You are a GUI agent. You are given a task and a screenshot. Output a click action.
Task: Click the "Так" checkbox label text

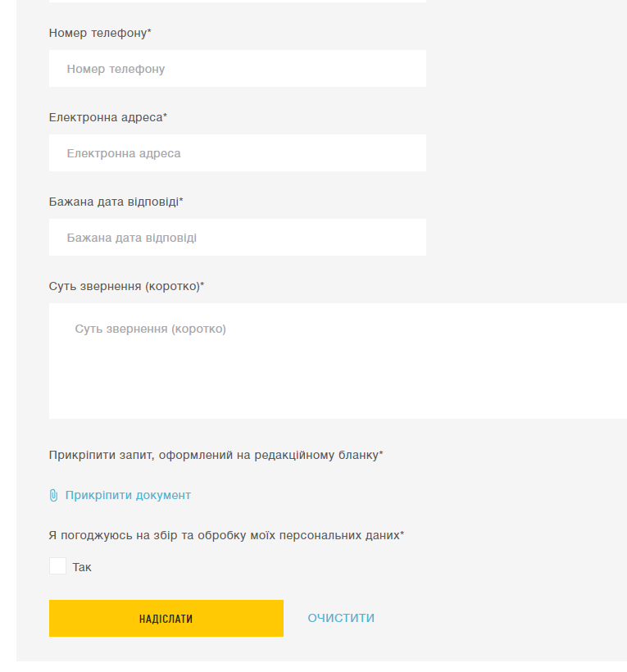82,567
